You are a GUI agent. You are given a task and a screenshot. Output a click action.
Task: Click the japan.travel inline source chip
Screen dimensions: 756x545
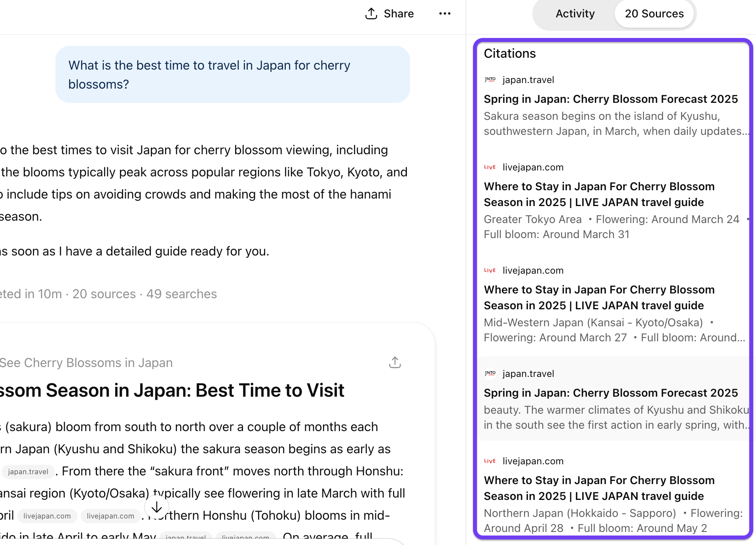[x=28, y=471]
